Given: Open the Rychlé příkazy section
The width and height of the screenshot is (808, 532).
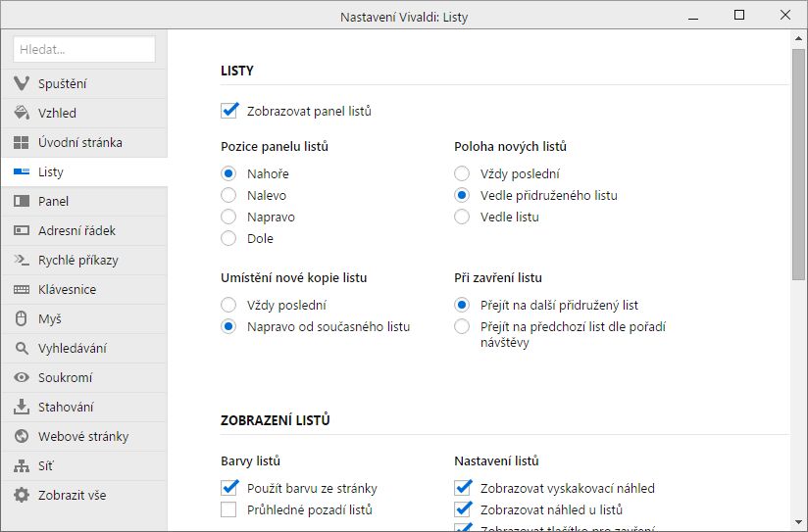Looking at the screenshot, I should point(78,261).
